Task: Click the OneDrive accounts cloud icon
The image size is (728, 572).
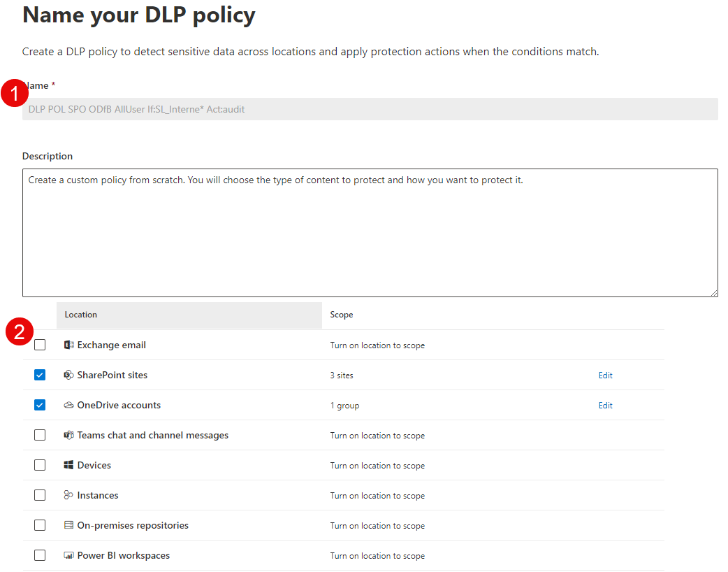Action: coord(68,405)
